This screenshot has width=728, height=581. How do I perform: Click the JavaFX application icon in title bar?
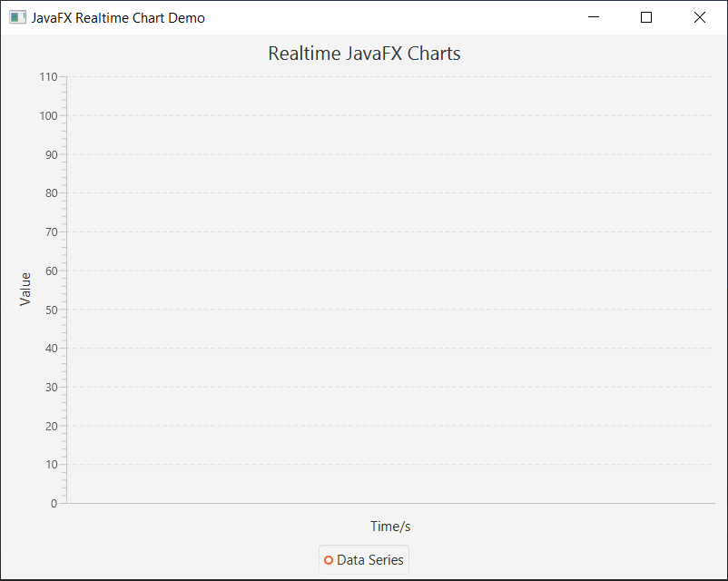click(x=17, y=17)
